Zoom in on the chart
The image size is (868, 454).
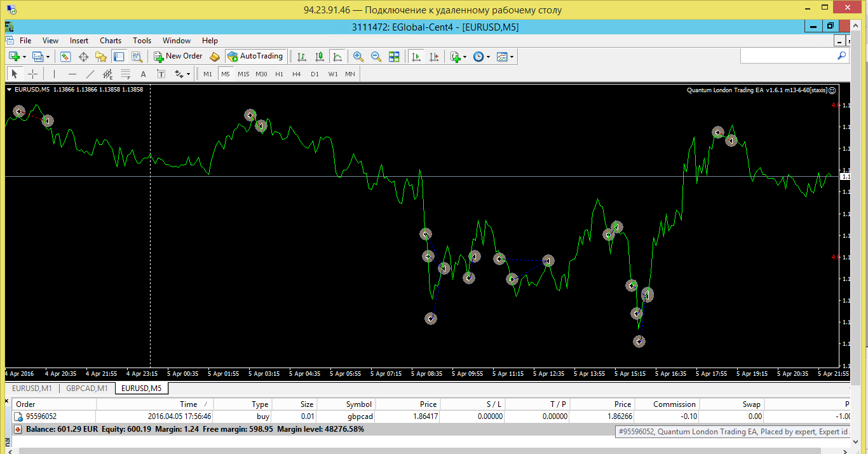358,57
